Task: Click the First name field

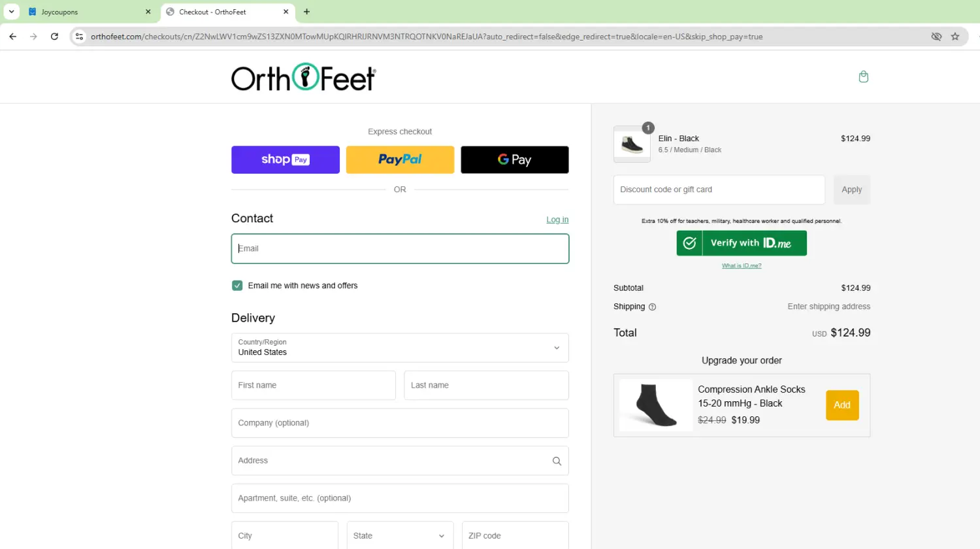Action: tap(314, 386)
